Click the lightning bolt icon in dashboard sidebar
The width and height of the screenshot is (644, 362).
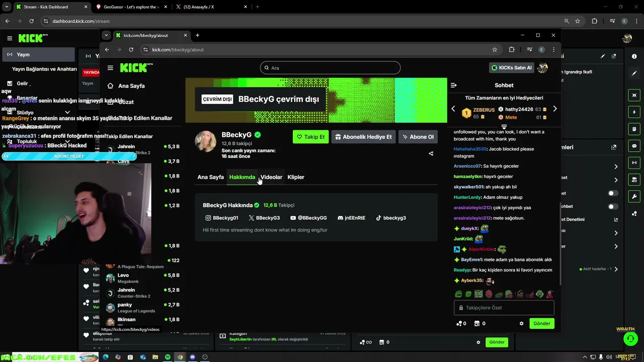[x=634, y=112]
